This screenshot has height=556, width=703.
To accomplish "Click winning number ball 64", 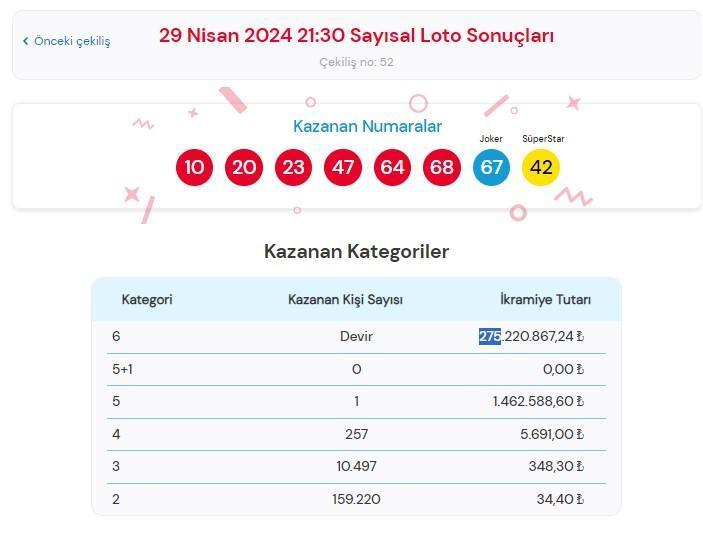I will click(392, 167).
